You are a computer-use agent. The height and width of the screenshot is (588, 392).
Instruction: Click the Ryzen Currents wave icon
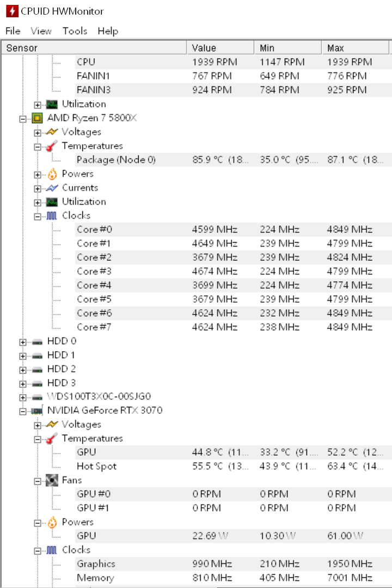point(52,188)
